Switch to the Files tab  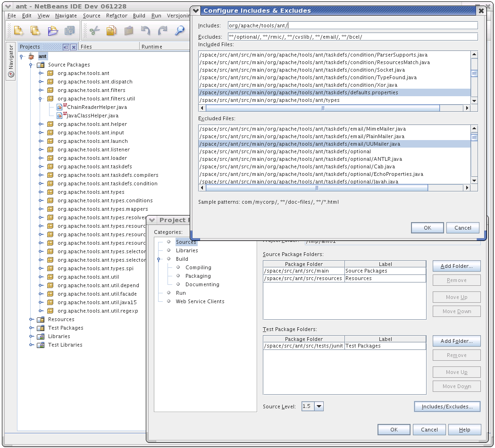point(86,47)
